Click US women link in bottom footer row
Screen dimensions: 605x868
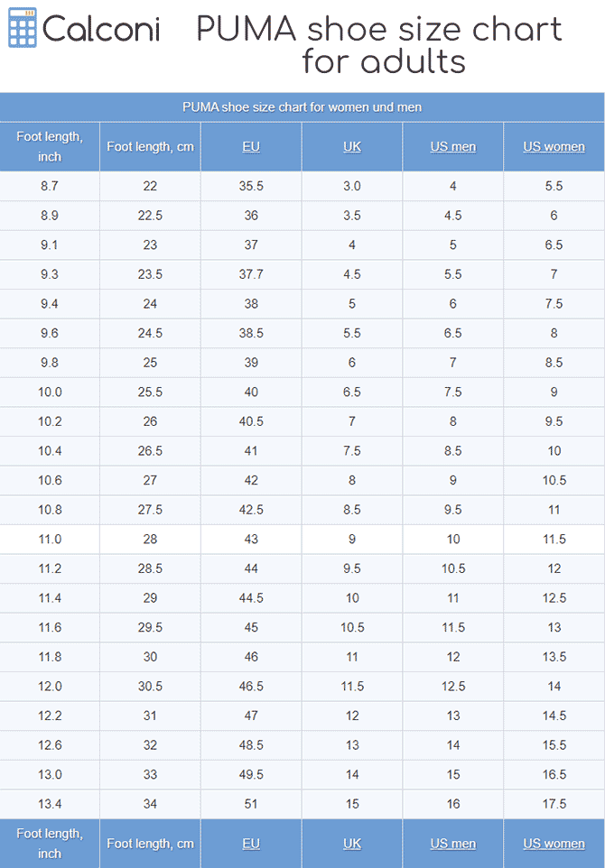[x=554, y=844]
